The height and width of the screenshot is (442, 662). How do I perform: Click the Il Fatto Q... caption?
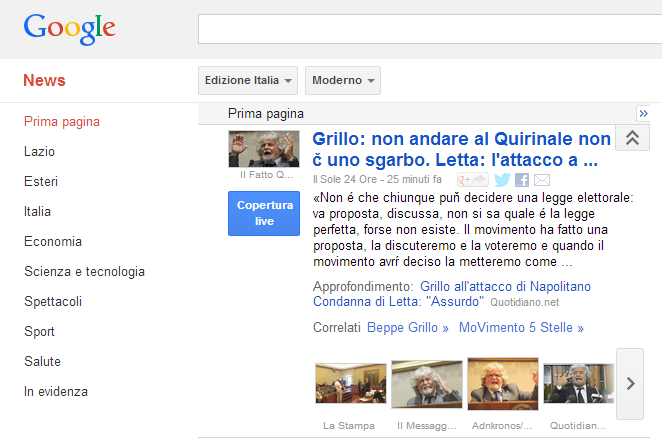coord(266,175)
